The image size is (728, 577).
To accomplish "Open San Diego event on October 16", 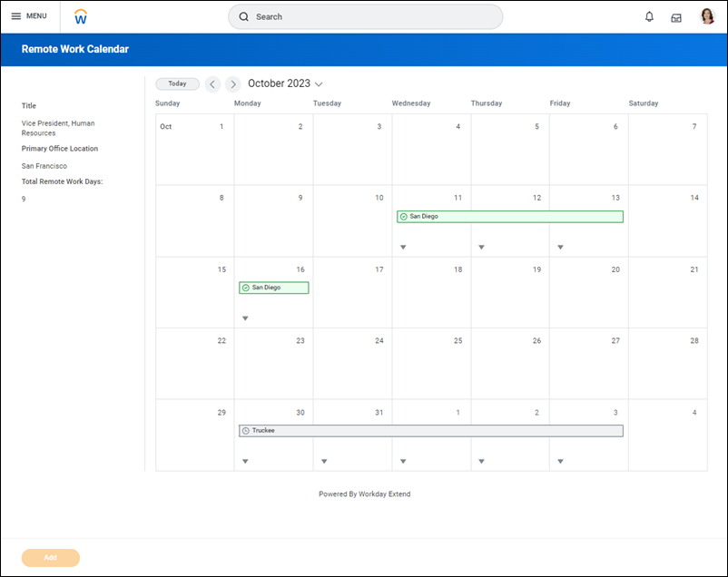I will (x=274, y=288).
